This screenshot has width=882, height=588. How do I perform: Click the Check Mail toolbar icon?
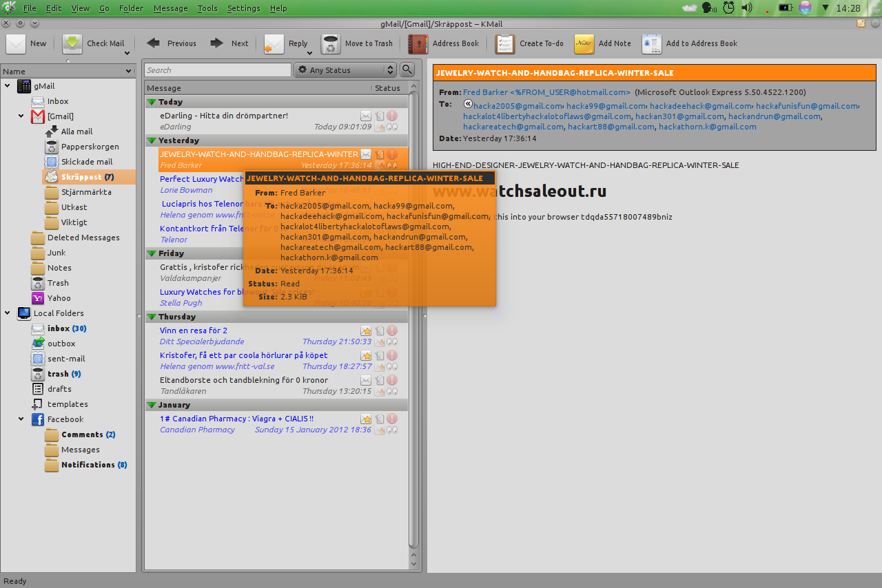[72, 43]
